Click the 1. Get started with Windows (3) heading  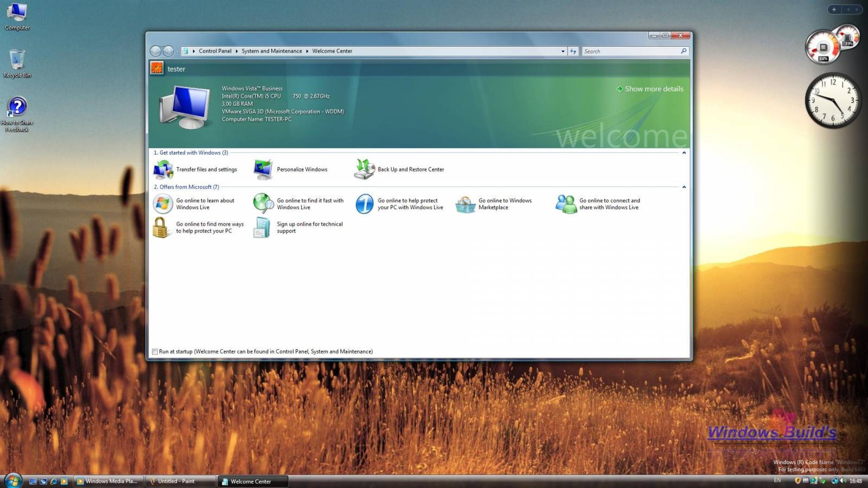click(x=191, y=153)
